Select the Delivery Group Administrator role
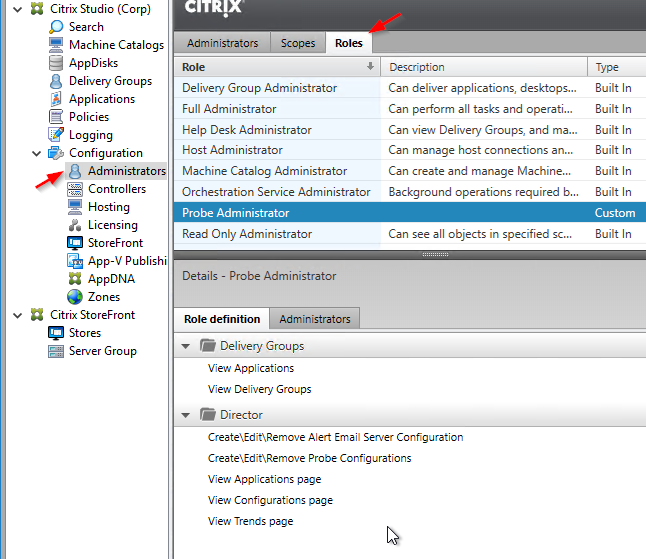The image size is (646, 559). click(x=410, y=88)
